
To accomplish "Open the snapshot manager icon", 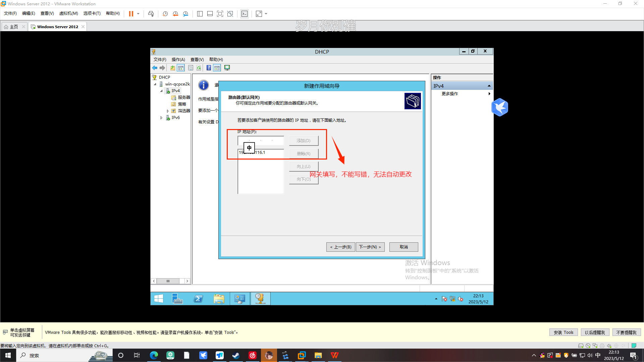I will pyautogui.click(x=185, y=14).
